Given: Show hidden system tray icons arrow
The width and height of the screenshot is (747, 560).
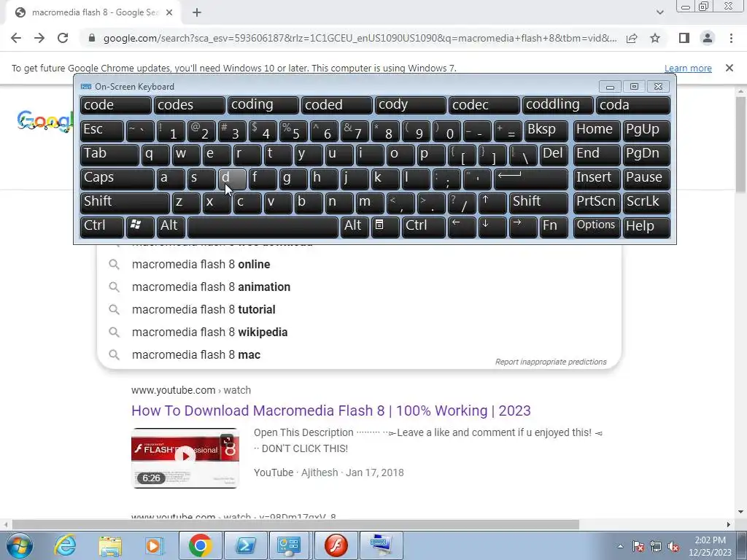Looking at the screenshot, I should [620, 546].
